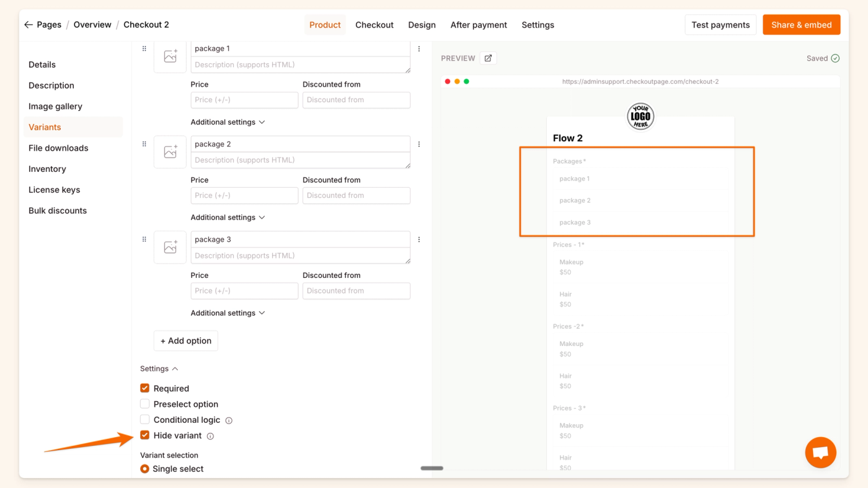Grab the drag handle for package 1

pyautogui.click(x=144, y=48)
